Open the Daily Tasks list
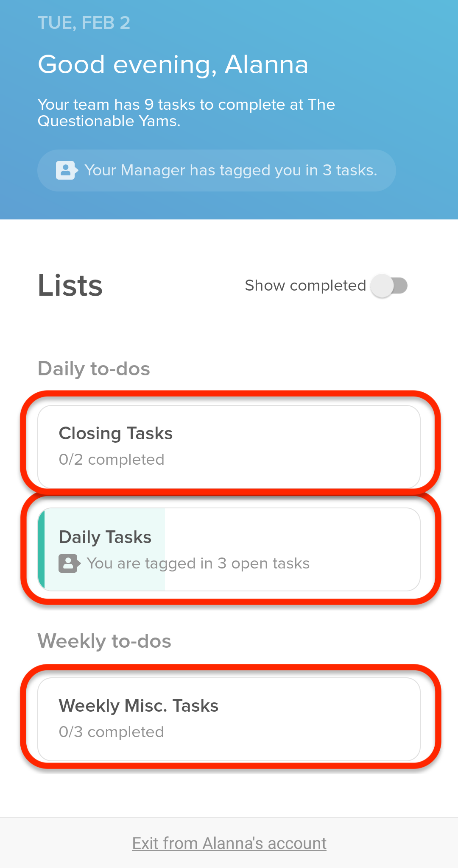The width and height of the screenshot is (458, 868). point(229,549)
